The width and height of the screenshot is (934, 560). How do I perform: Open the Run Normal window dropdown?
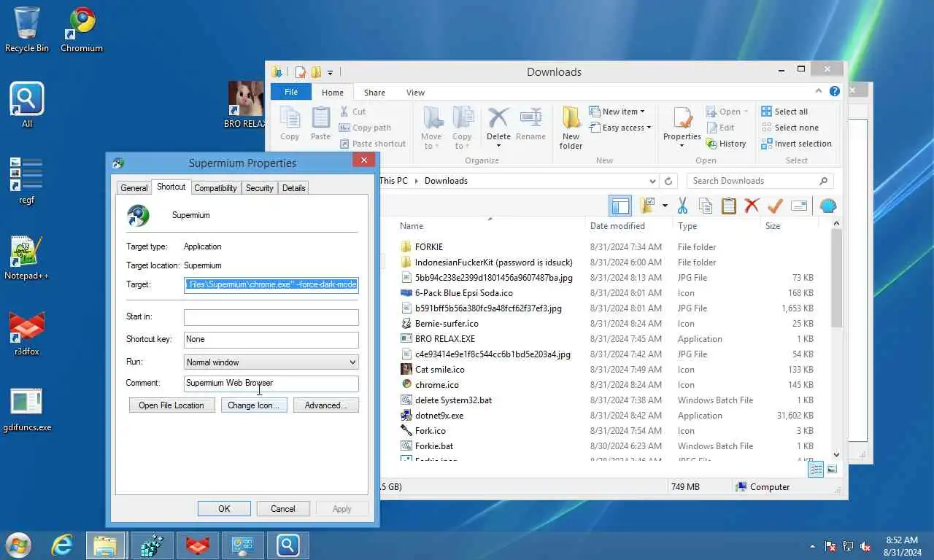click(271, 362)
